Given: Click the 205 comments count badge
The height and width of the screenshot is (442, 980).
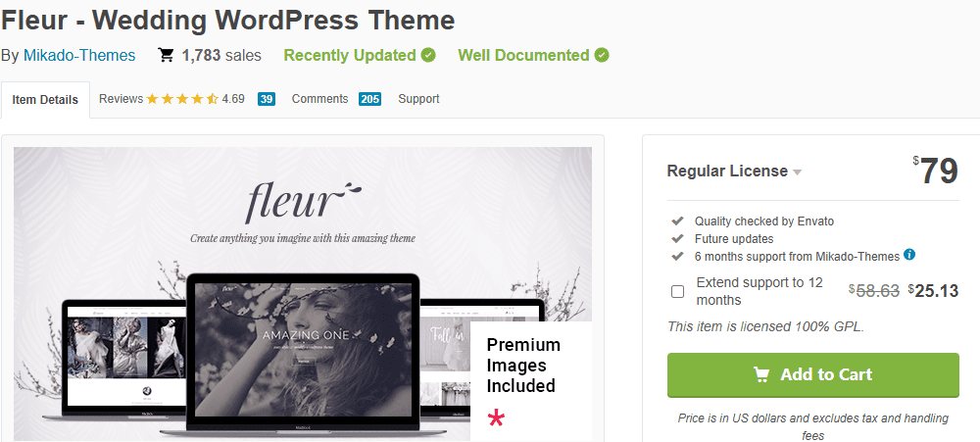Looking at the screenshot, I should pyautogui.click(x=370, y=99).
